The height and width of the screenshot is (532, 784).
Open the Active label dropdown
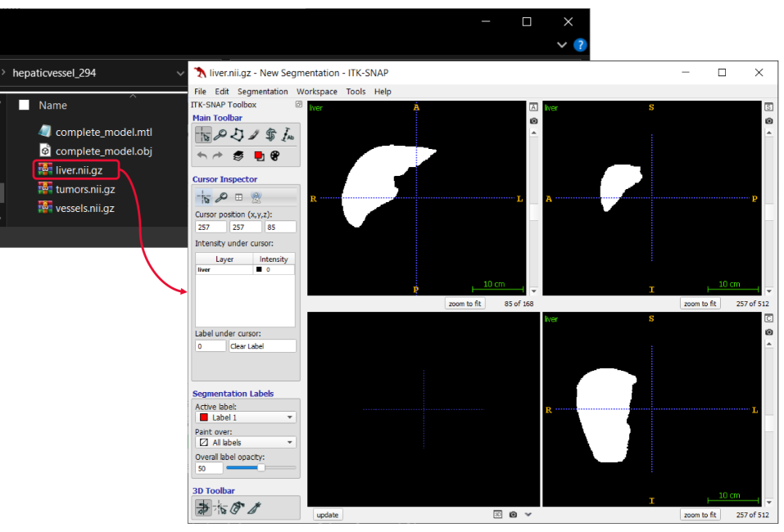(245, 417)
